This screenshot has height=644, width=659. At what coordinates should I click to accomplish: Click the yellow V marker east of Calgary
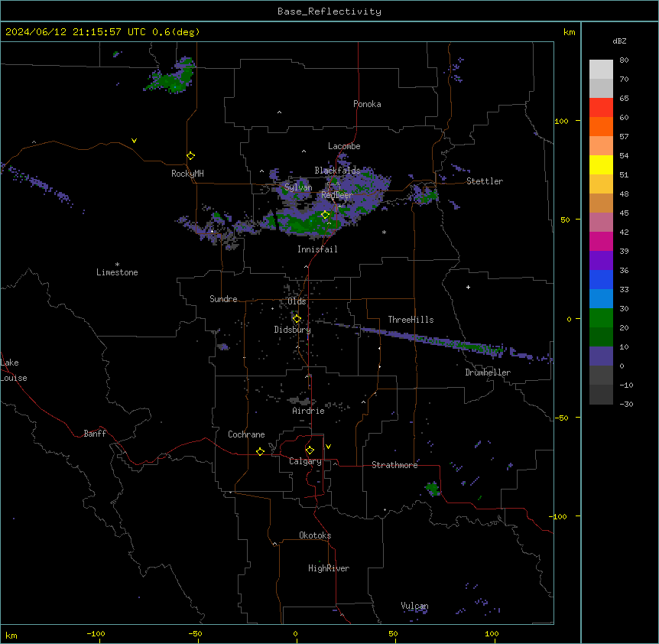[x=328, y=447]
